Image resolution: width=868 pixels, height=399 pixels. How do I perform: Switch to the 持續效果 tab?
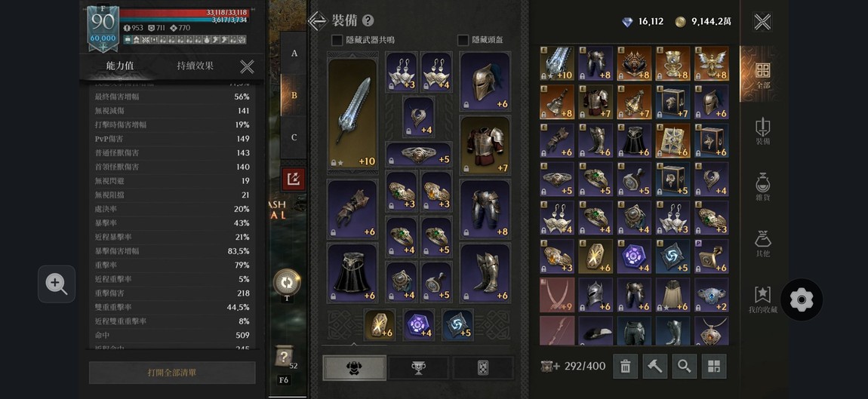[195, 66]
